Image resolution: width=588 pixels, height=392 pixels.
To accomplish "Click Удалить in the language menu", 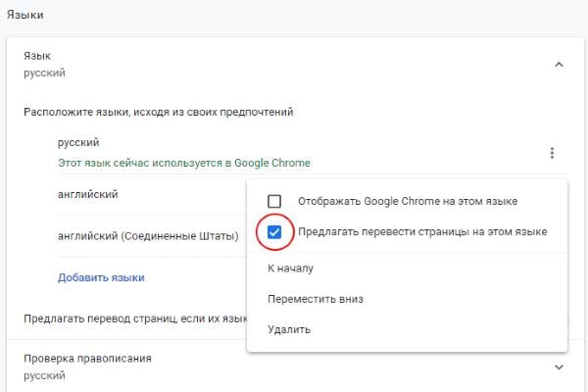I will click(289, 329).
